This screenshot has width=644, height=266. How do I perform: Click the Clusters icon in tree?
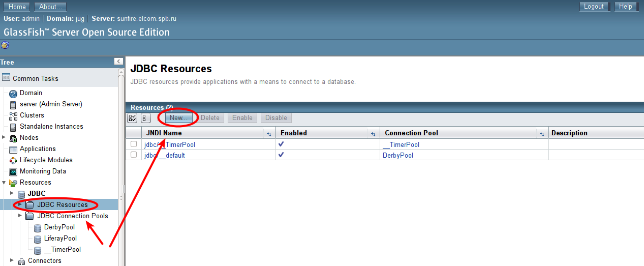pyautogui.click(x=13, y=115)
